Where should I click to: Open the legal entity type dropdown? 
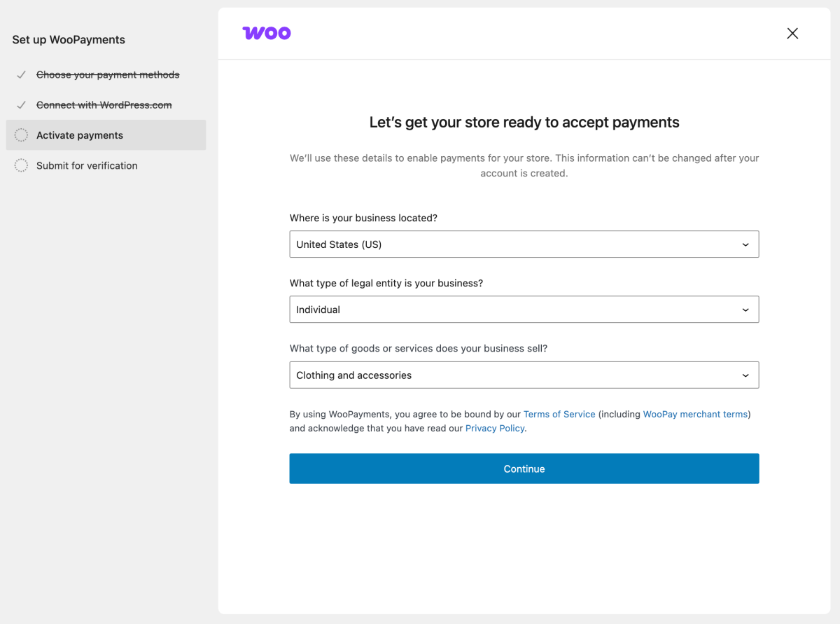524,309
